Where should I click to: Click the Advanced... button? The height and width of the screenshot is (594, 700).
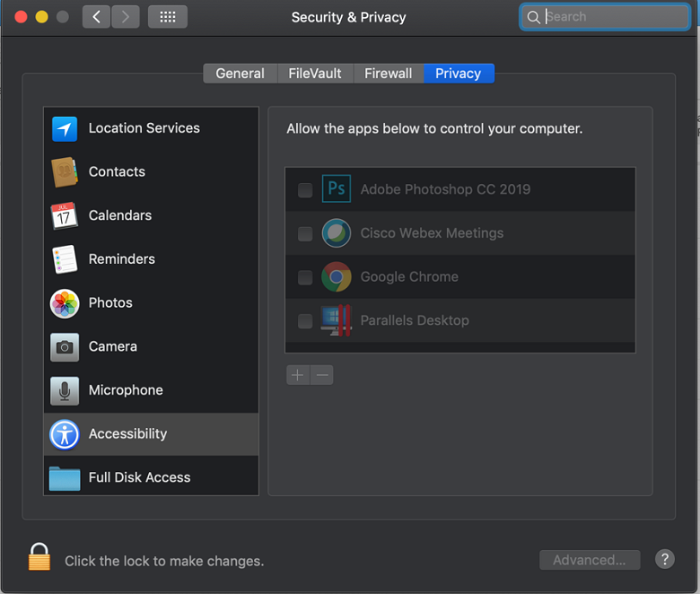pos(589,560)
